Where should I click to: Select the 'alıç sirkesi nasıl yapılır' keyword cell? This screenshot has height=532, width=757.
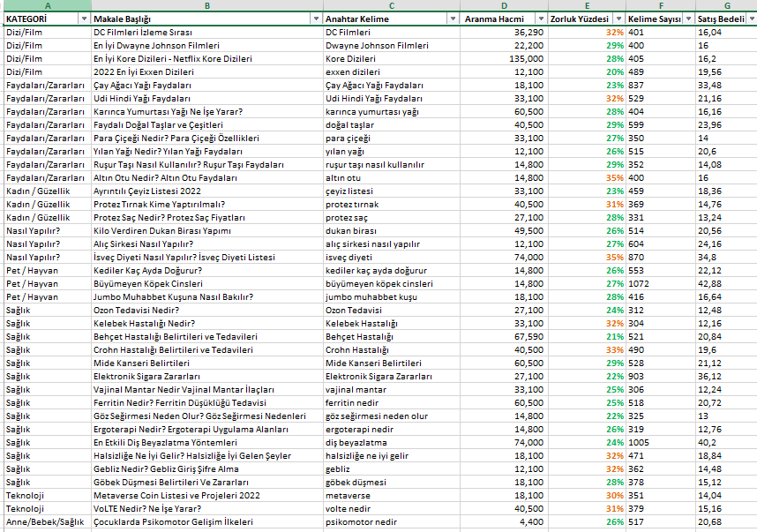point(392,244)
